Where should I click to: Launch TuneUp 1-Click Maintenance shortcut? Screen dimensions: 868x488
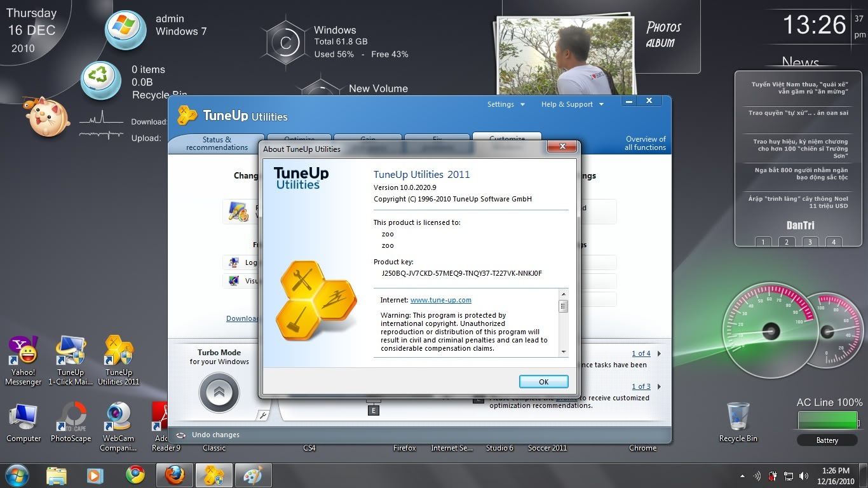click(71, 360)
